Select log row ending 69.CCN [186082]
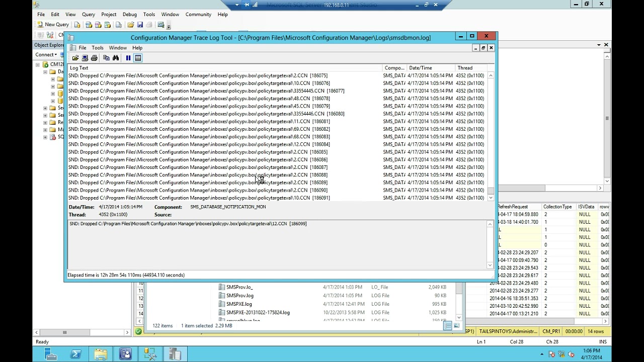Image resolution: width=644 pixels, height=362 pixels. tap(277, 129)
